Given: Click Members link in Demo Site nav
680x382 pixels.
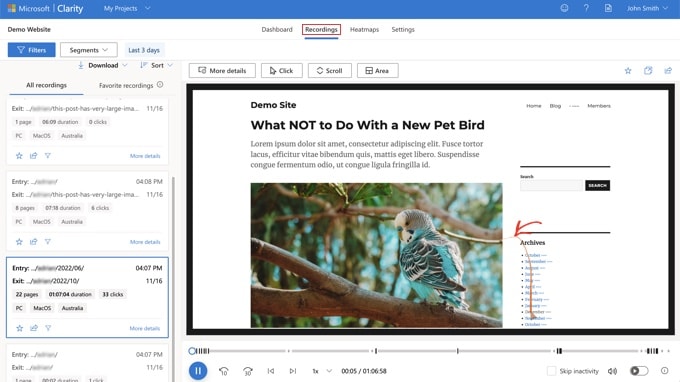Looking at the screenshot, I should pos(598,106).
